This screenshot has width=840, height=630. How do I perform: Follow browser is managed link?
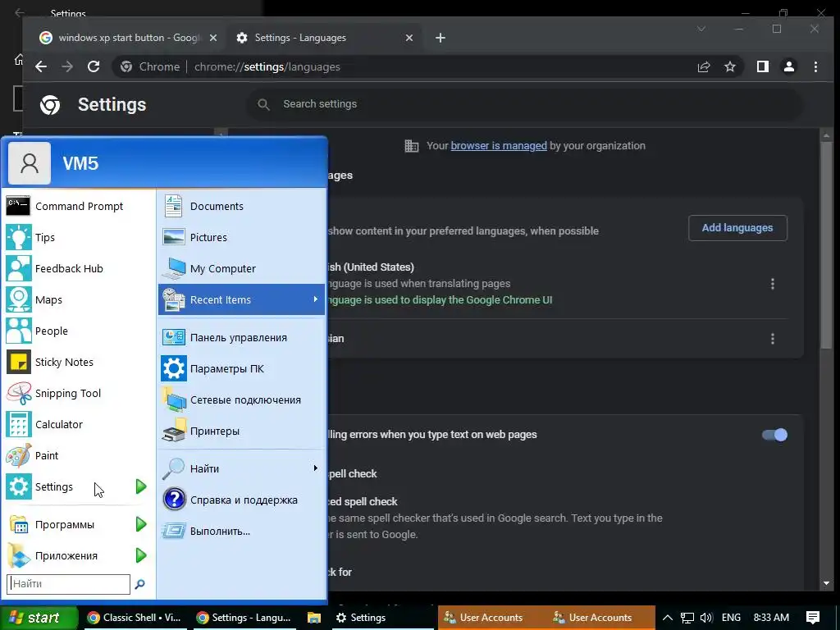[498, 146]
